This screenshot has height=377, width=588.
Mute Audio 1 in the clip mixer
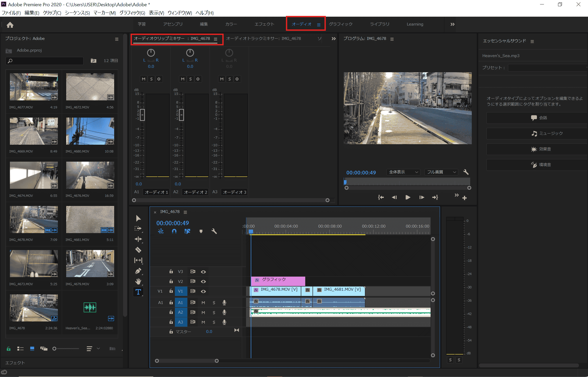[144, 79]
